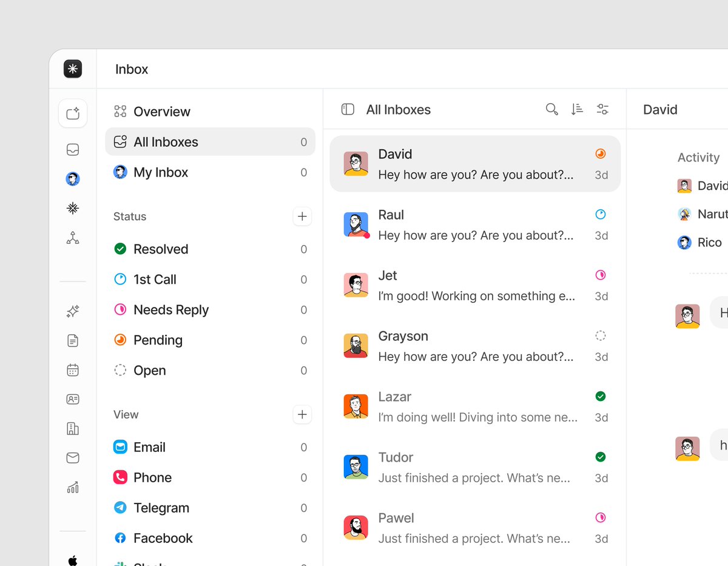Show the Telegram view
The width and height of the screenshot is (728, 566).
pyautogui.click(x=210, y=508)
